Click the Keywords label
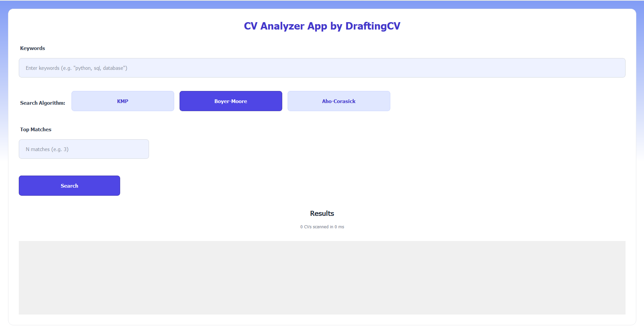Screen dimensions: 644x332 [x=33, y=48]
